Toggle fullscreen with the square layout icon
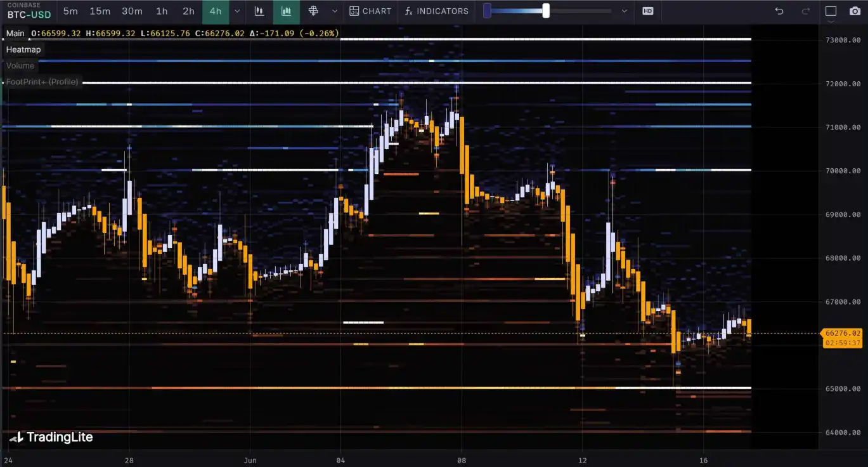Screen dimensions: 868x467 tap(831, 11)
